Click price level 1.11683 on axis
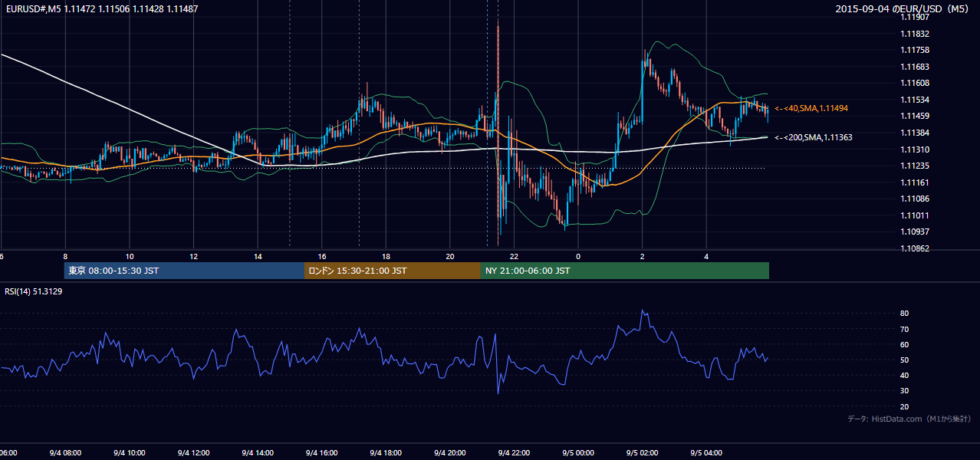 pos(916,67)
